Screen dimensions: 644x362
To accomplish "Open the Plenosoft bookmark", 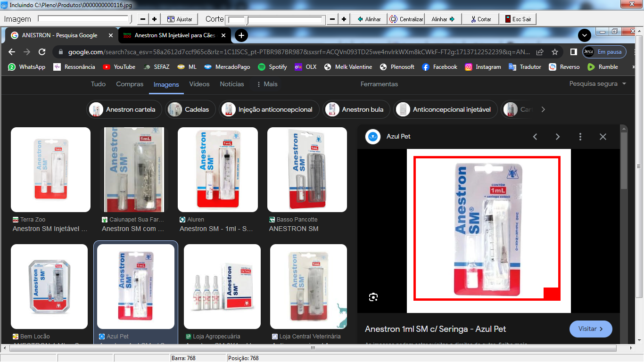I will (x=397, y=67).
